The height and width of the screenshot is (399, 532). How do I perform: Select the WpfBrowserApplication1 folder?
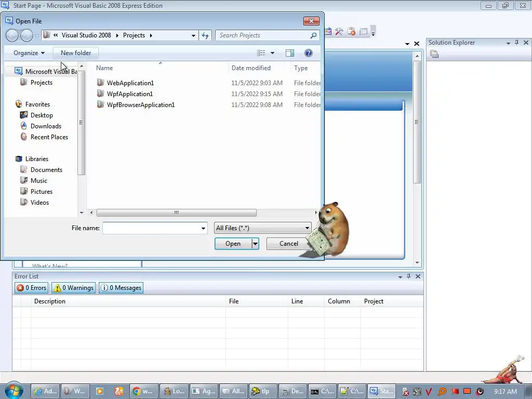136,105
